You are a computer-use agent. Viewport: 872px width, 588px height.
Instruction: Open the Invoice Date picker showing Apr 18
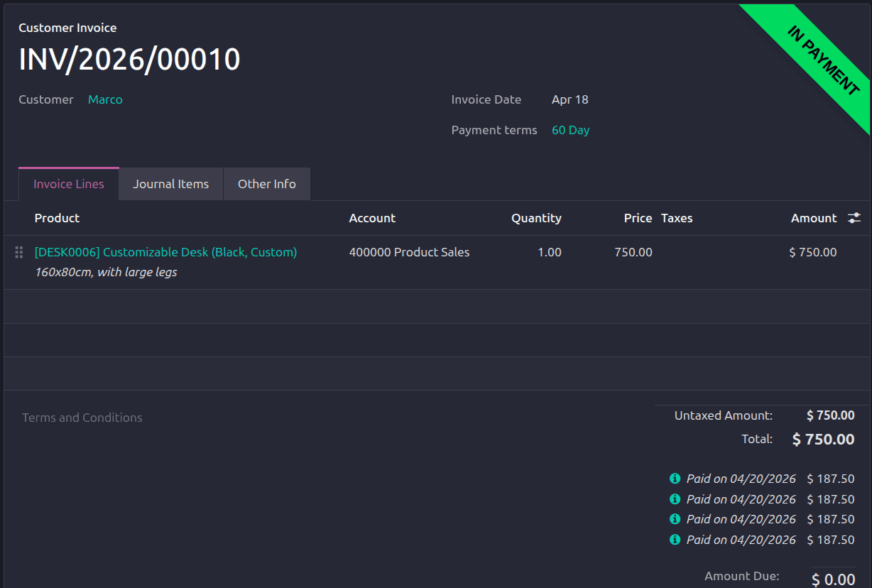tap(569, 99)
